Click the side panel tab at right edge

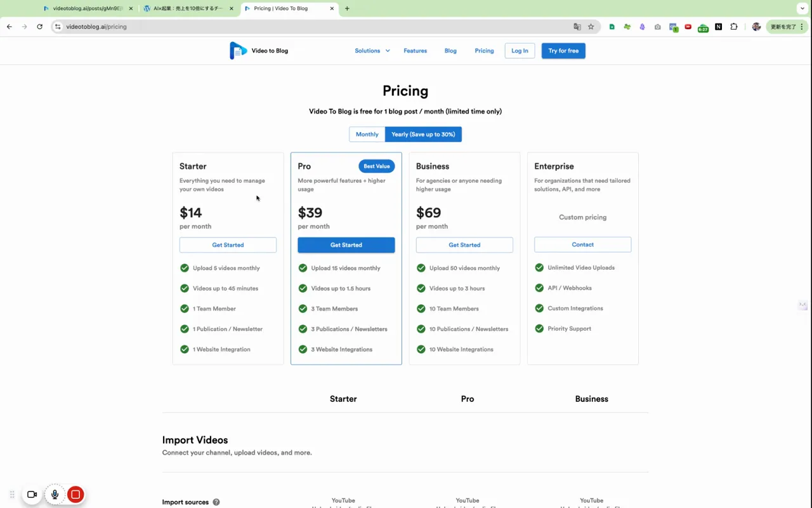[x=803, y=306]
